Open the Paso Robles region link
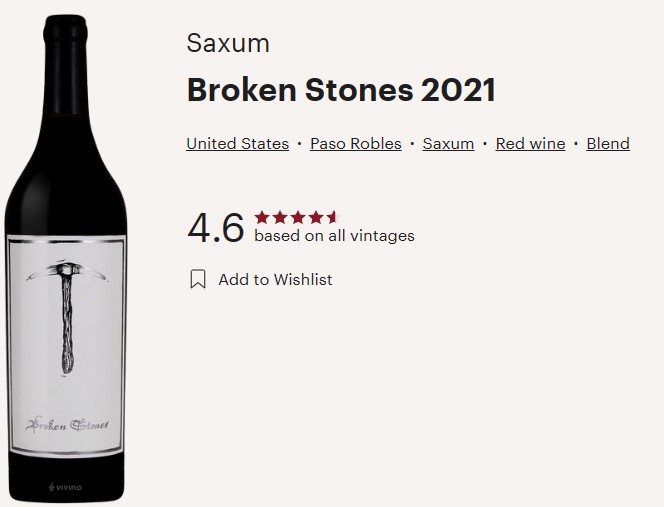664x507 pixels. pos(355,144)
